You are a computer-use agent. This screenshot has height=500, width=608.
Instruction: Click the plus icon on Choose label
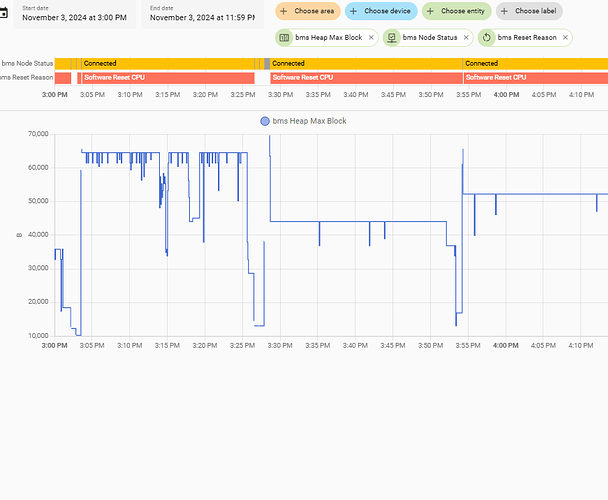[x=504, y=11]
